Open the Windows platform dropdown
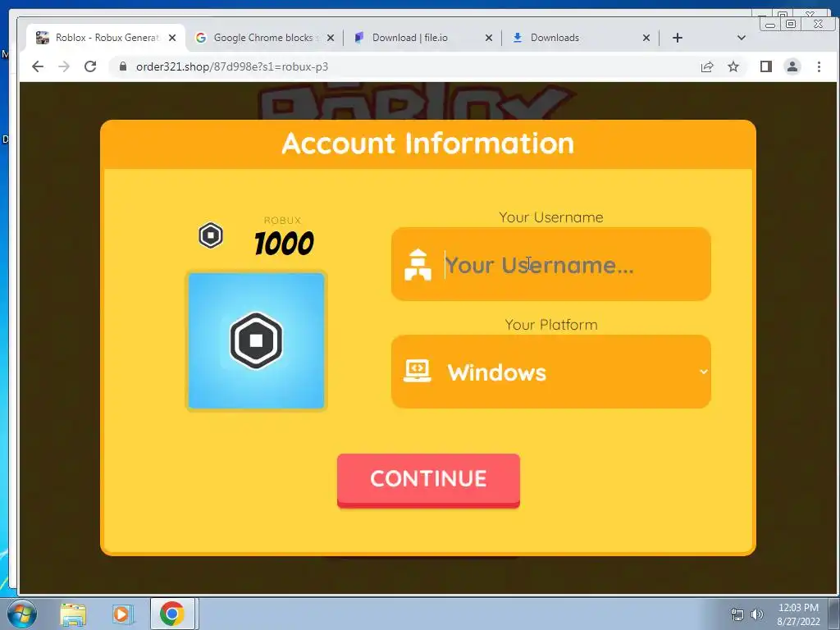The height and width of the screenshot is (630, 840). pos(550,372)
